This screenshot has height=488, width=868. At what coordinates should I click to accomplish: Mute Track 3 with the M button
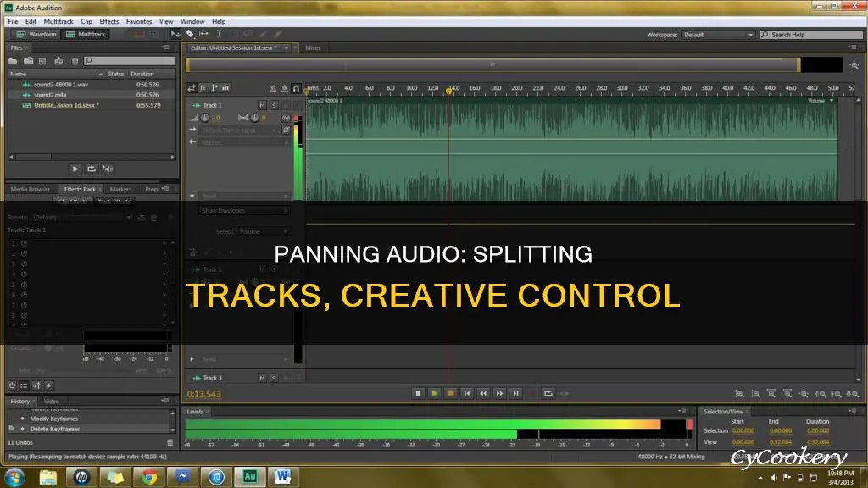click(x=262, y=378)
